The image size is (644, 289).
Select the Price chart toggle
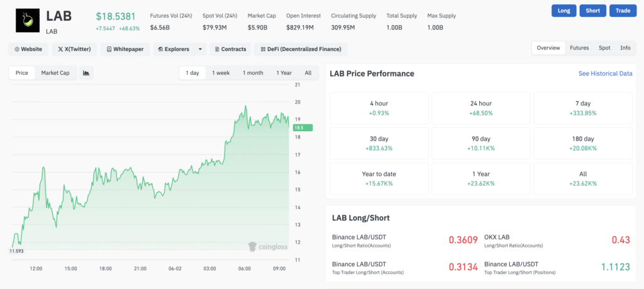pos(22,73)
